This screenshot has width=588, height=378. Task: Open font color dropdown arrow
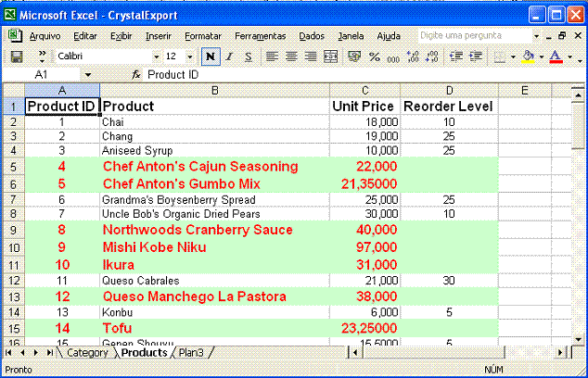pos(569,57)
